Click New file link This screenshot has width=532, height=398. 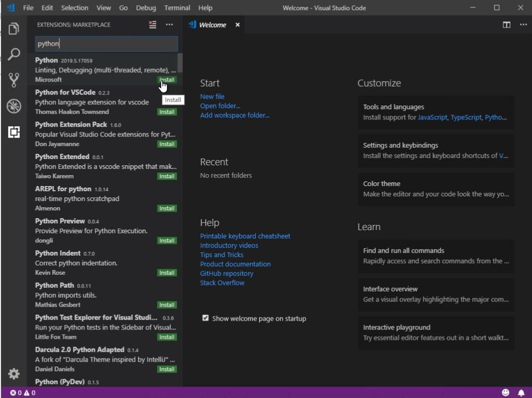pos(212,96)
